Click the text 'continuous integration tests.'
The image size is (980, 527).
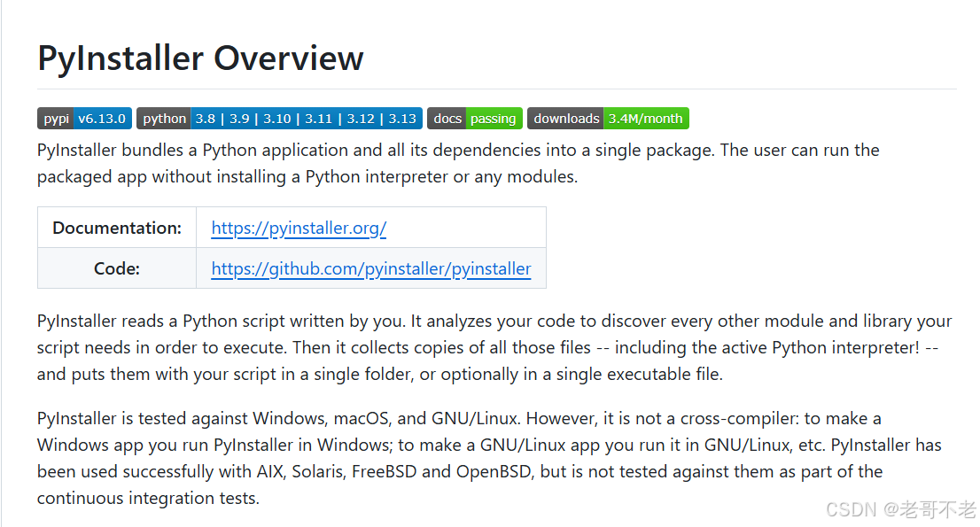pos(148,499)
